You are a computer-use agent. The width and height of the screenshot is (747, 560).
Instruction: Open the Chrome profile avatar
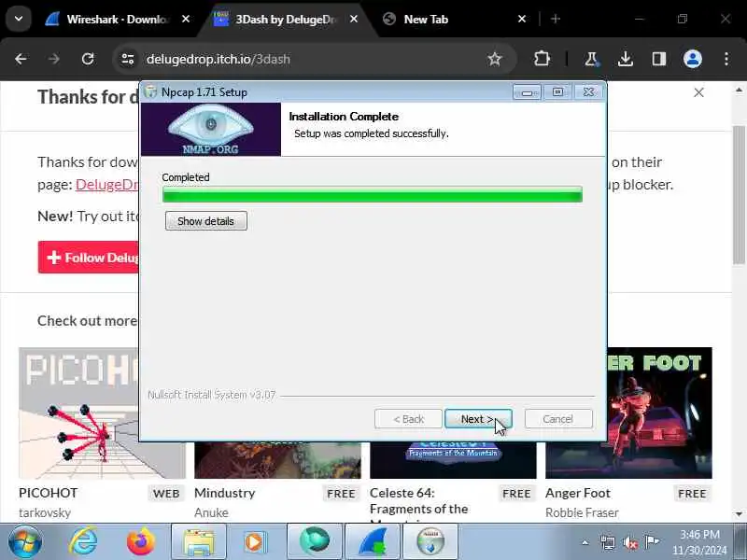click(693, 59)
